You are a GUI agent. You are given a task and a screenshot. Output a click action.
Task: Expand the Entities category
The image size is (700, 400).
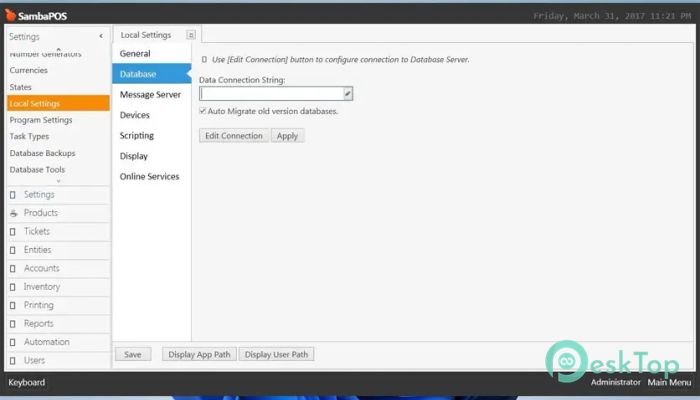click(58, 250)
